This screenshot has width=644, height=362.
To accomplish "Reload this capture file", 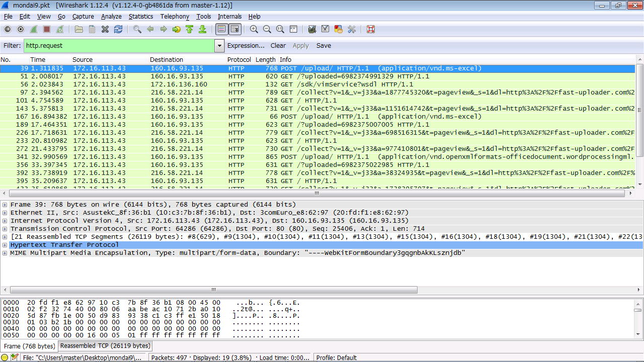I will coord(118,29).
